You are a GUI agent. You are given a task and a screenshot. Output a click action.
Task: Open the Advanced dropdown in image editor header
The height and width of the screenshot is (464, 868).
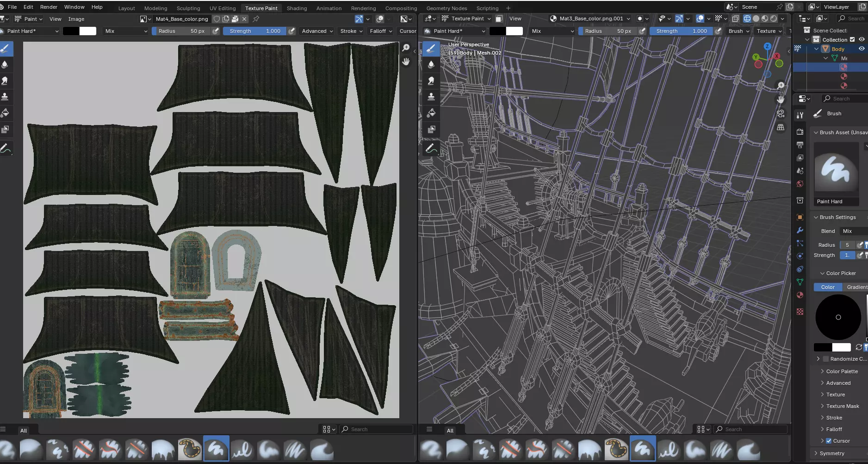(317, 31)
